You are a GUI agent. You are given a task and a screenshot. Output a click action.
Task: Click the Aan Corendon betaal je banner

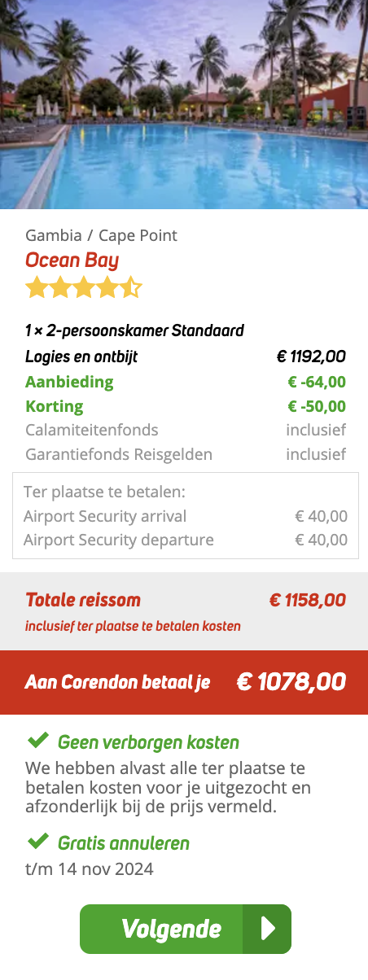(x=184, y=682)
